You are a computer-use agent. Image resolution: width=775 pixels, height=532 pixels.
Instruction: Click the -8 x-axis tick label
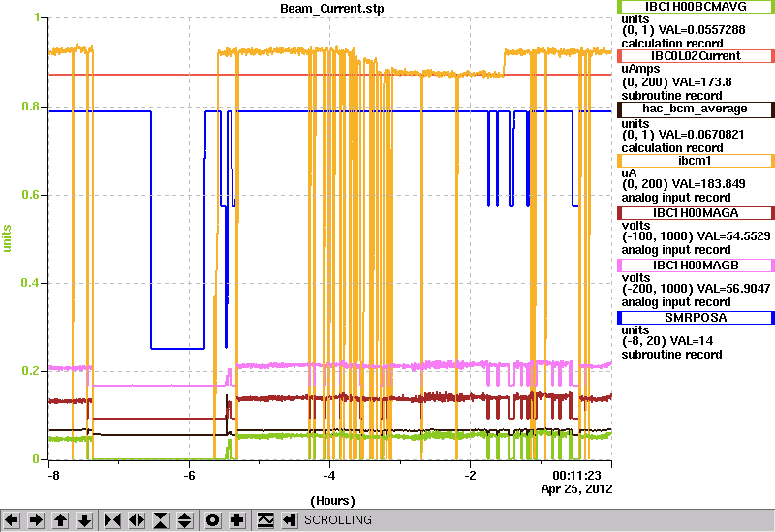point(53,476)
